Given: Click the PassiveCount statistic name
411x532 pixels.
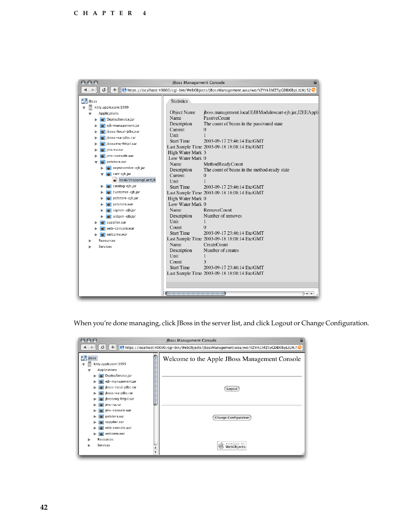Looking at the screenshot, I should 217,118.
